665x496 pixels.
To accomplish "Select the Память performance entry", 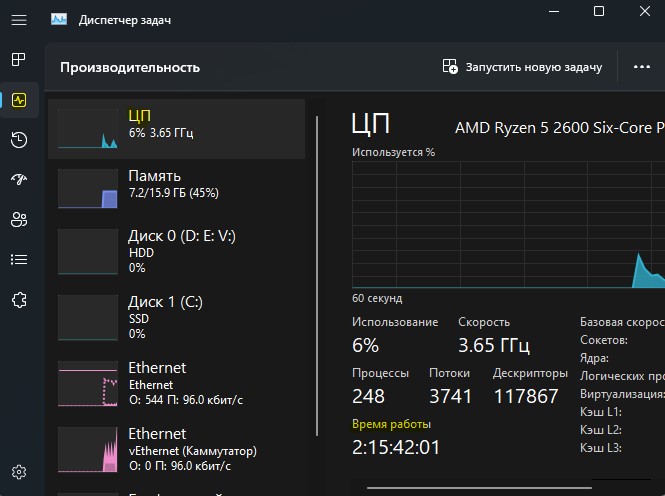I will (176, 189).
